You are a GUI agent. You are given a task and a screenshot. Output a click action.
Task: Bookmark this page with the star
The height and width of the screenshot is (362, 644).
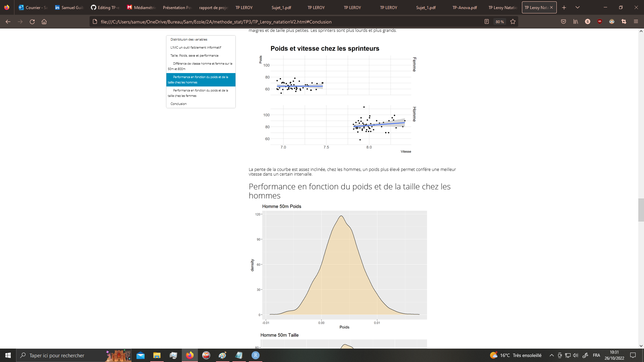click(x=513, y=22)
